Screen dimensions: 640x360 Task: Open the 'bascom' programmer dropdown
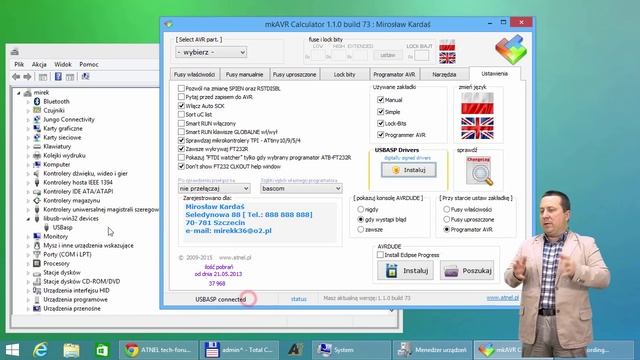click(301, 188)
